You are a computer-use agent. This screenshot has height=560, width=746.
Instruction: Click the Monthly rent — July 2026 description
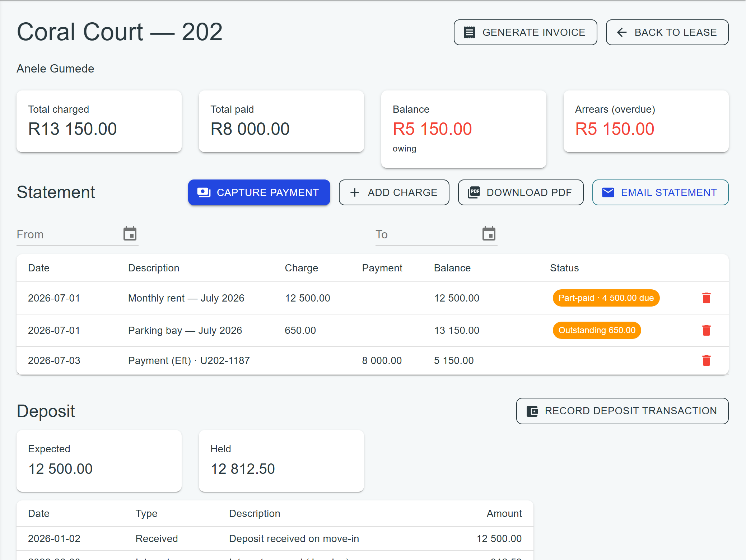[186, 298]
